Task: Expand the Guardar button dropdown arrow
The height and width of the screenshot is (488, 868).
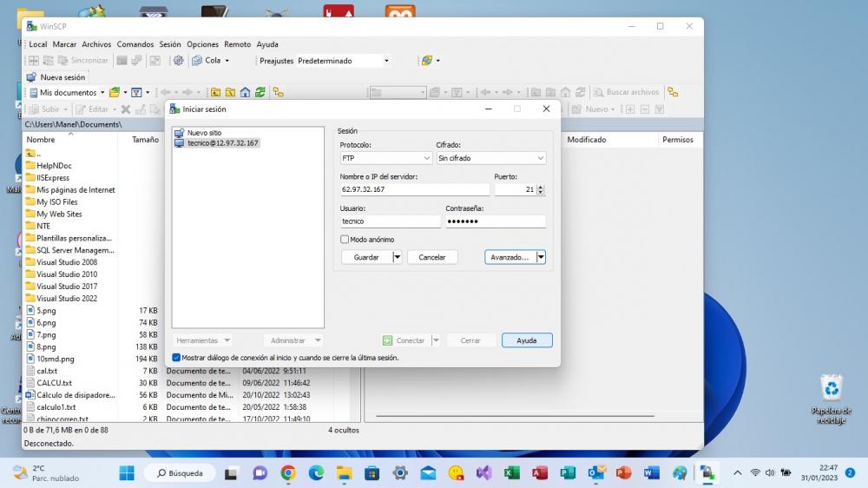Action: [397, 257]
